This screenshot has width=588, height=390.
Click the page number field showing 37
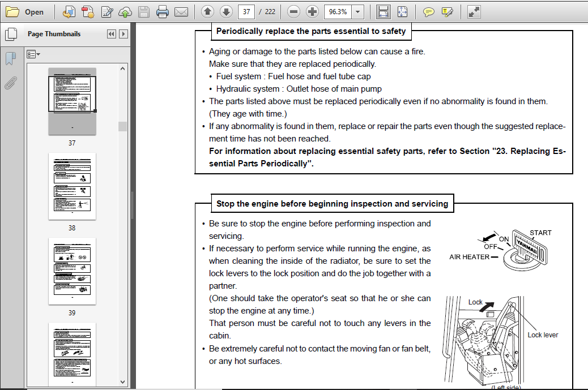246,12
